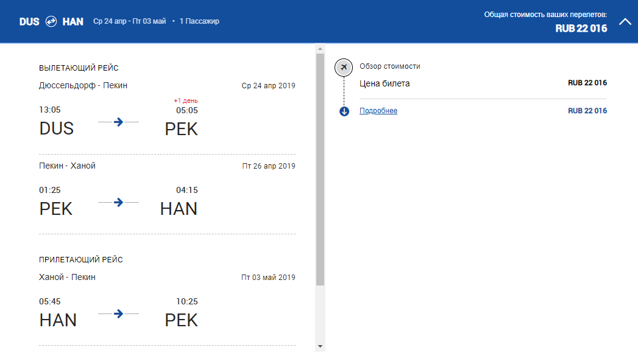
Task: Click the 1 Пассажир label in header
Action: tap(199, 21)
